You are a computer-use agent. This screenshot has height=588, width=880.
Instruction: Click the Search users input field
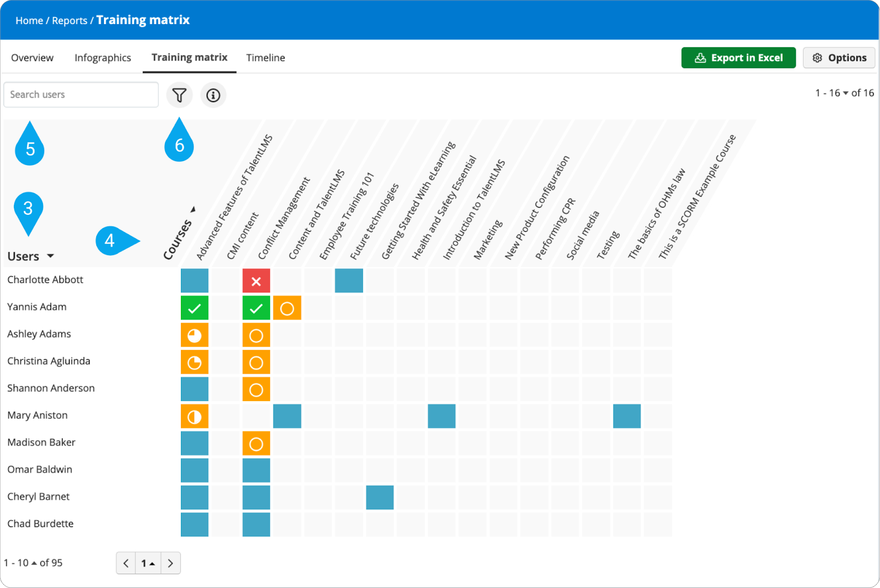[81, 94]
